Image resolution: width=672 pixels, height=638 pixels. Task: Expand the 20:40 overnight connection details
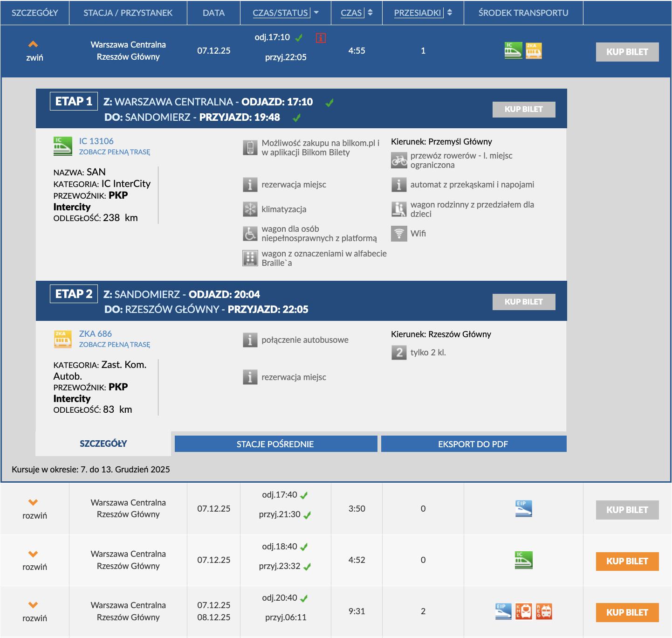34,611
